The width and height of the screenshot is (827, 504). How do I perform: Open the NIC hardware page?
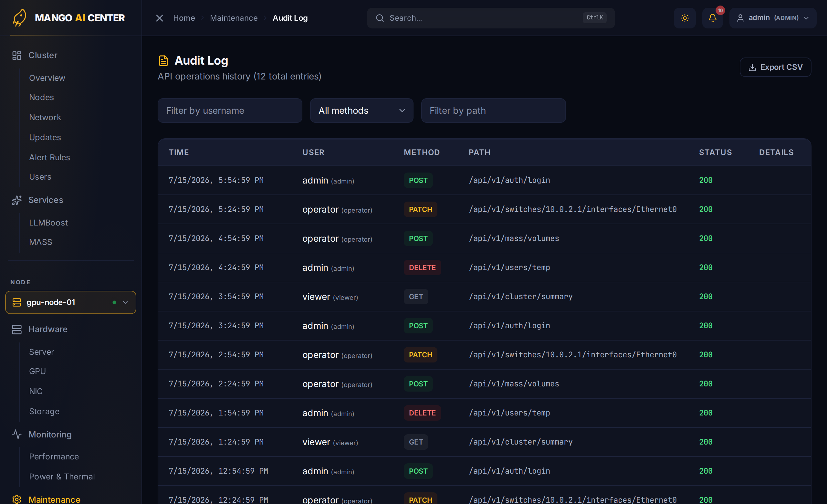(x=36, y=392)
